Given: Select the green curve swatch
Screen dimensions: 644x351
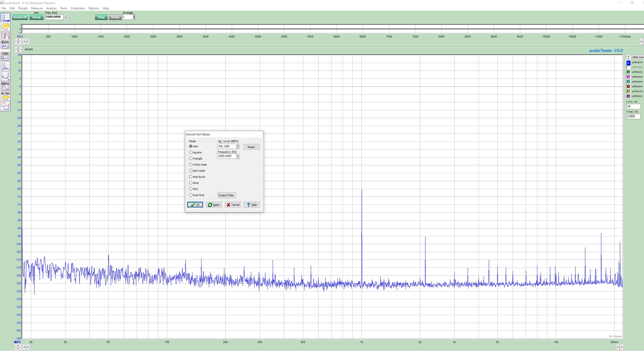Looking at the screenshot, I should 628,72.
